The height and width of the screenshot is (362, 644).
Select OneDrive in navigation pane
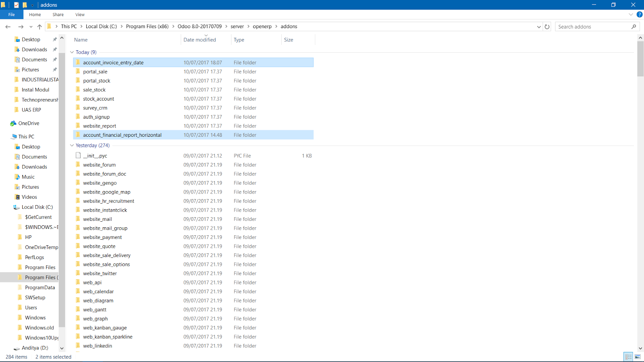coord(29,123)
